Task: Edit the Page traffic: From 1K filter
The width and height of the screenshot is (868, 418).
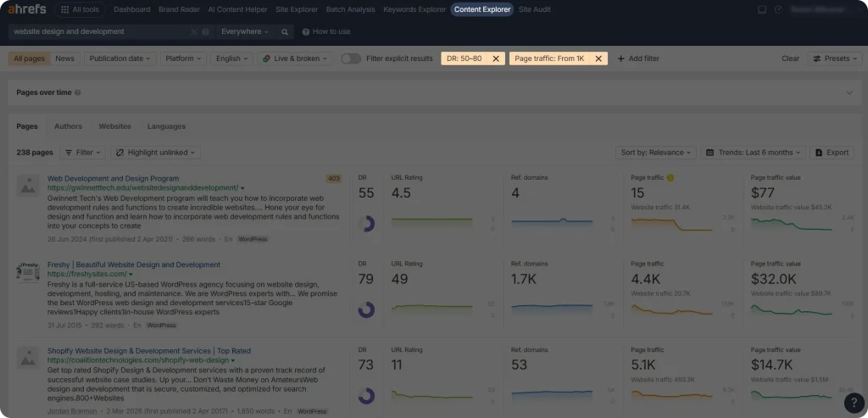Action: point(549,59)
